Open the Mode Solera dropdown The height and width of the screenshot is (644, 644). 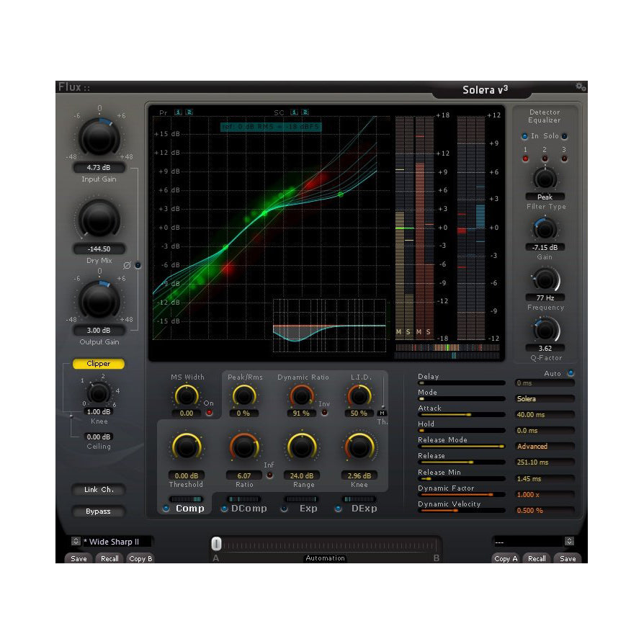[545, 398]
